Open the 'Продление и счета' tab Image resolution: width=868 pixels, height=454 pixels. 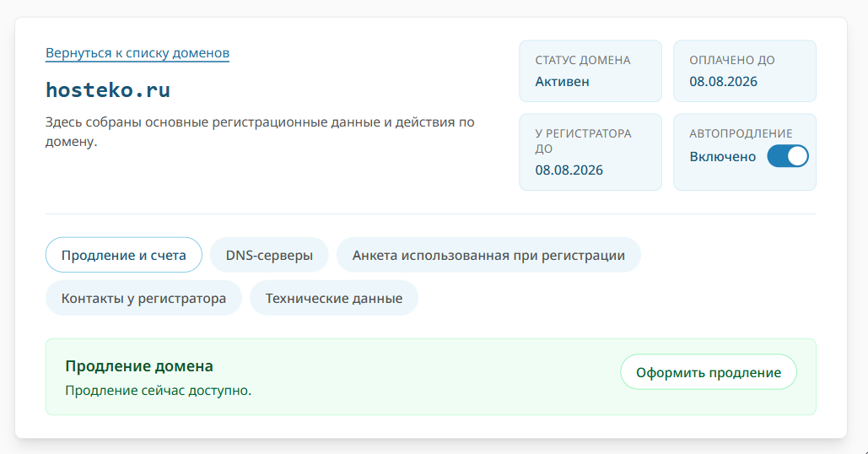pyautogui.click(x=123, y=255)
